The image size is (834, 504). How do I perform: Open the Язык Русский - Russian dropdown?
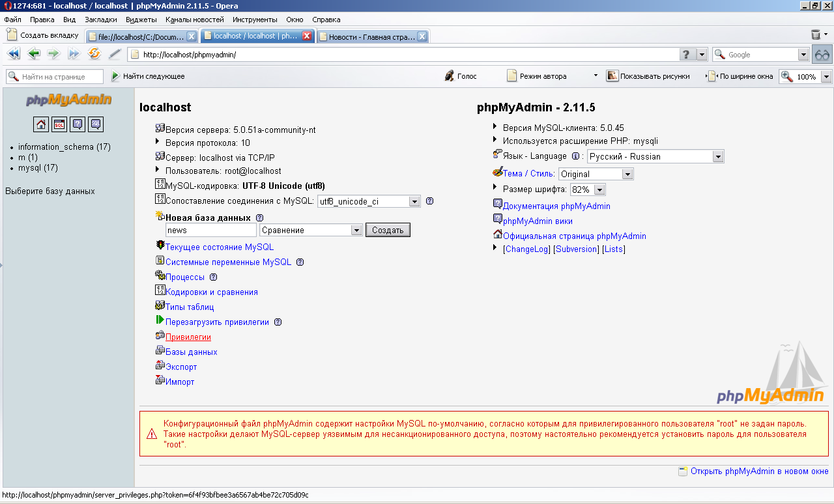pyautogui.click(x=718, y=156)
